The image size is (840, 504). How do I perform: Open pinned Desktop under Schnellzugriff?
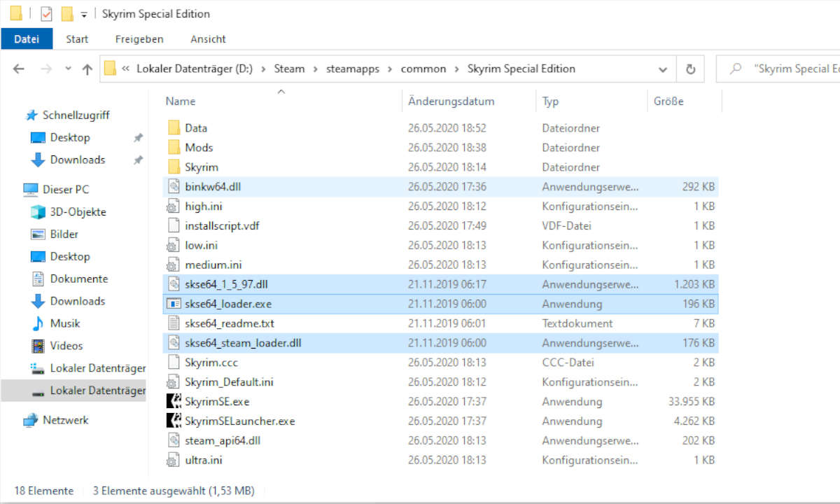[x=70, y=137]
